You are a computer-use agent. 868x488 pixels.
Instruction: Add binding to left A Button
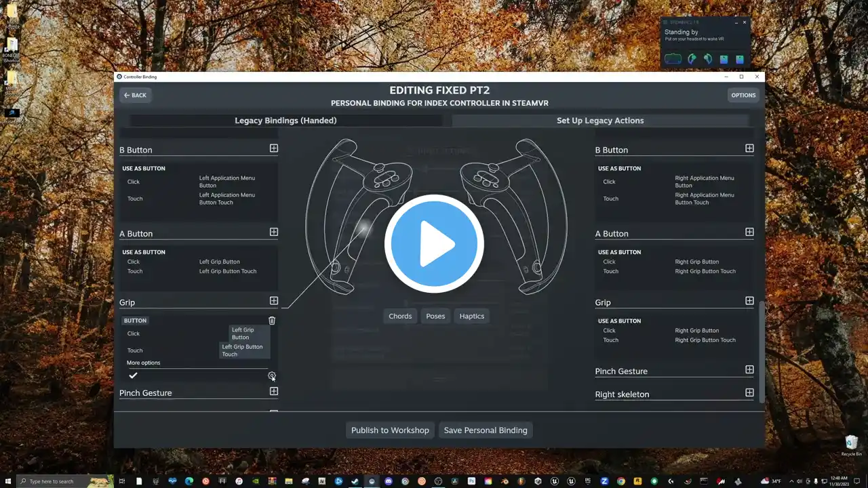click(274, 232)
